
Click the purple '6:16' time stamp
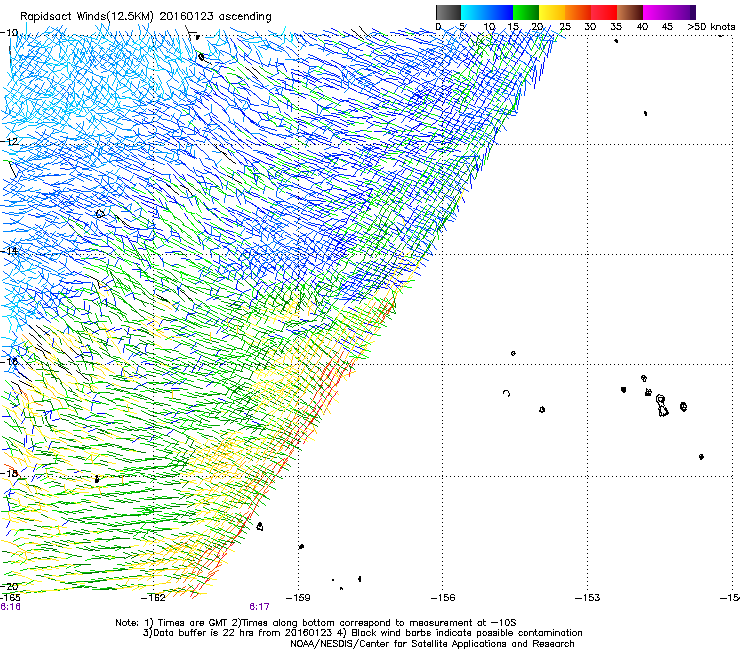(x=10, y=607)
